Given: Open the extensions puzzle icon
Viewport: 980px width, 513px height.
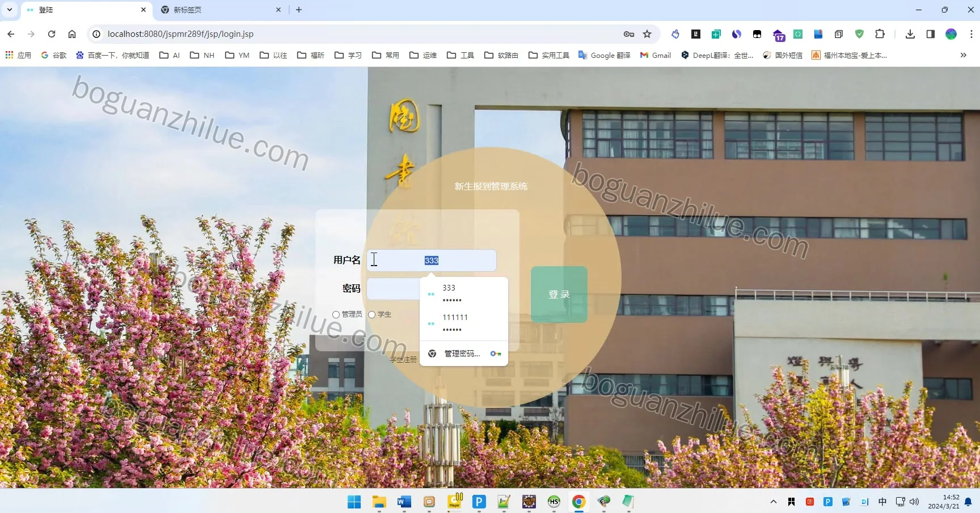Looking at the screenshot, I should (880, 34).
